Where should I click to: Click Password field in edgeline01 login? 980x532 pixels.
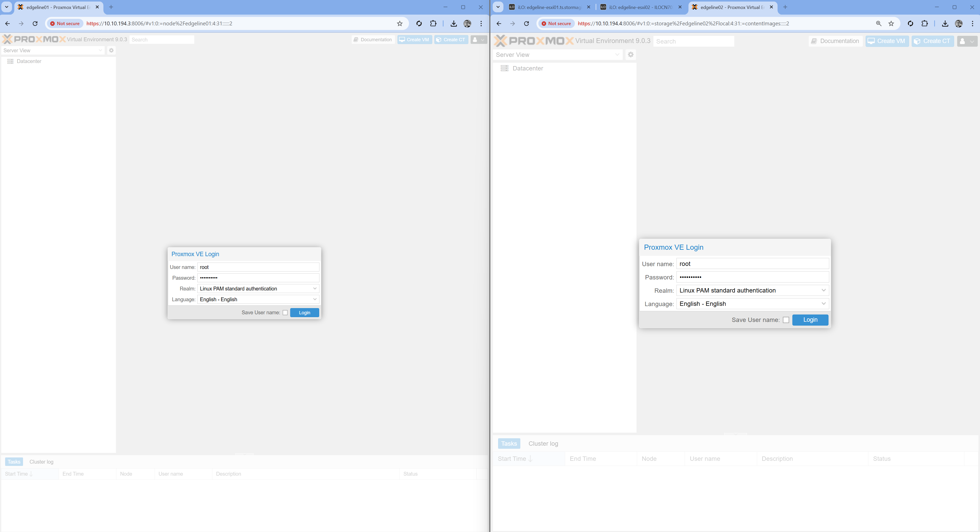258,278
